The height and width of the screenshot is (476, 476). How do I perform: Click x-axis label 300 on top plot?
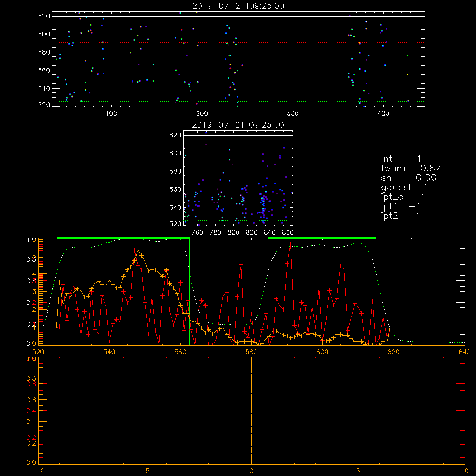293,114
